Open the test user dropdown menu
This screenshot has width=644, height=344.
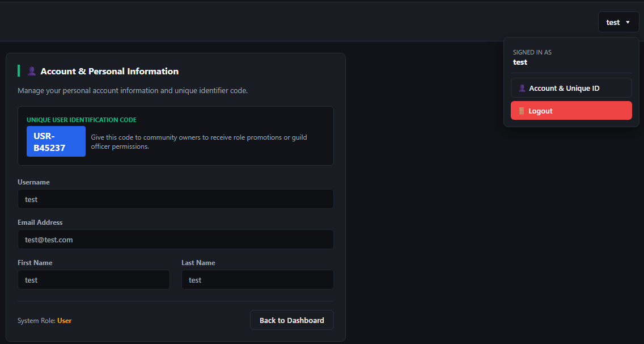[x=618, y=22]
